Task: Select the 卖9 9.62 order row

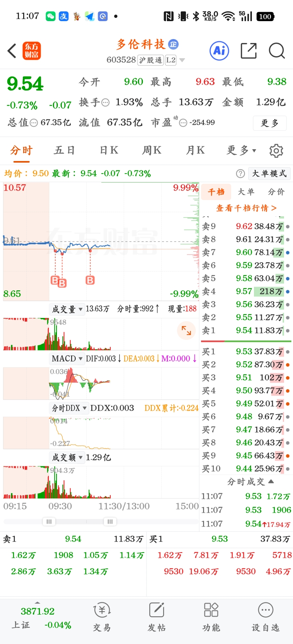Action: (246, 226)
